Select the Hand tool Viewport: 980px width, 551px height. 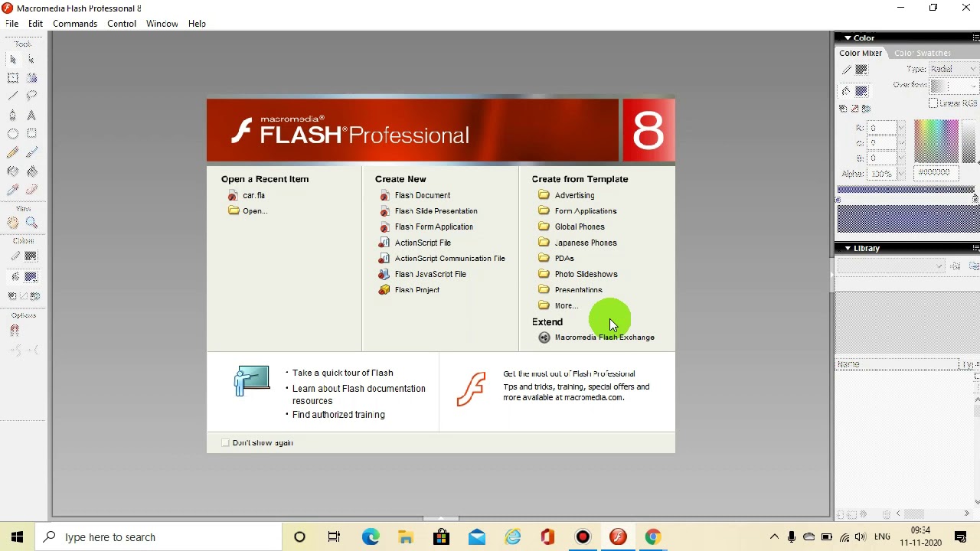tap(13, 223)
